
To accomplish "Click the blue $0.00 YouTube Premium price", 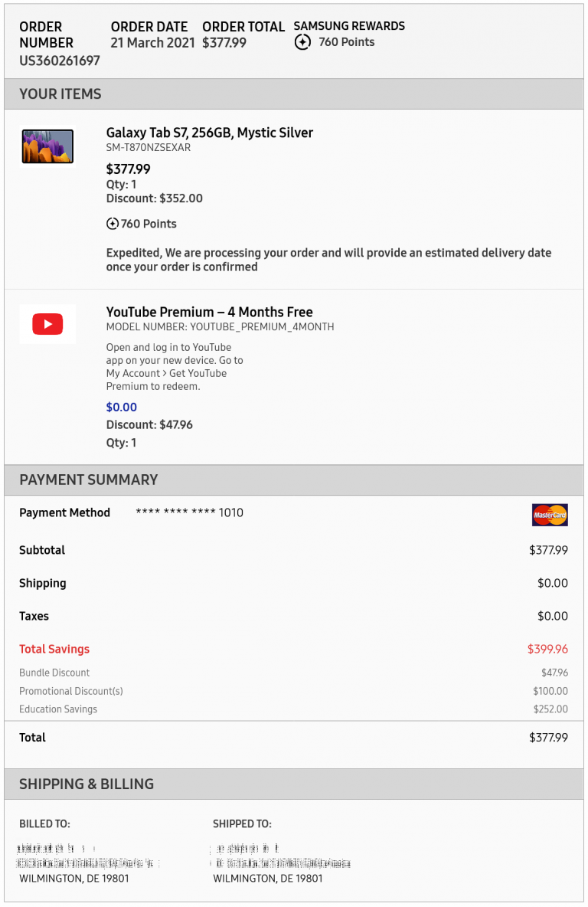I will [122, 408].
